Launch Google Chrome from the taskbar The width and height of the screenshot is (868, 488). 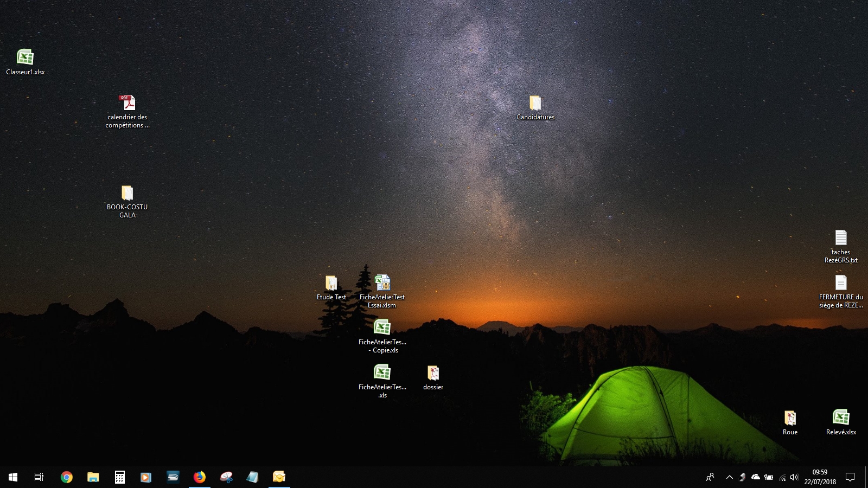(x=67, y=477)
